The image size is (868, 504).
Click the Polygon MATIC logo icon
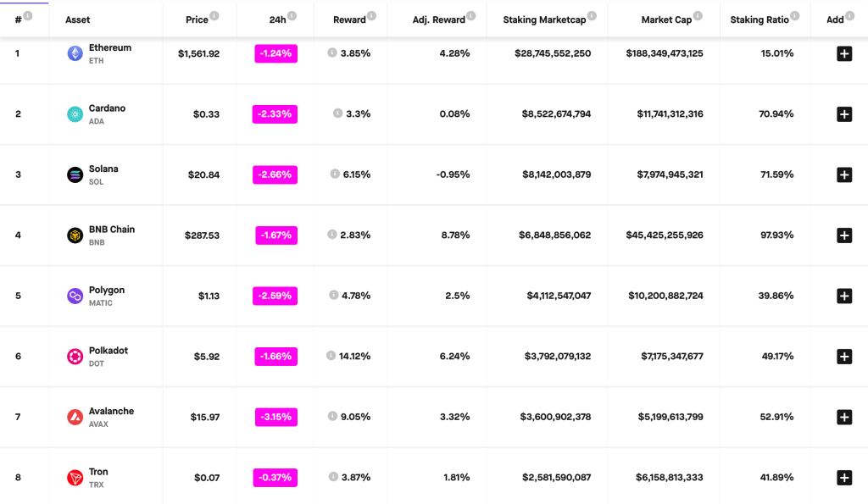click(75, 296)
